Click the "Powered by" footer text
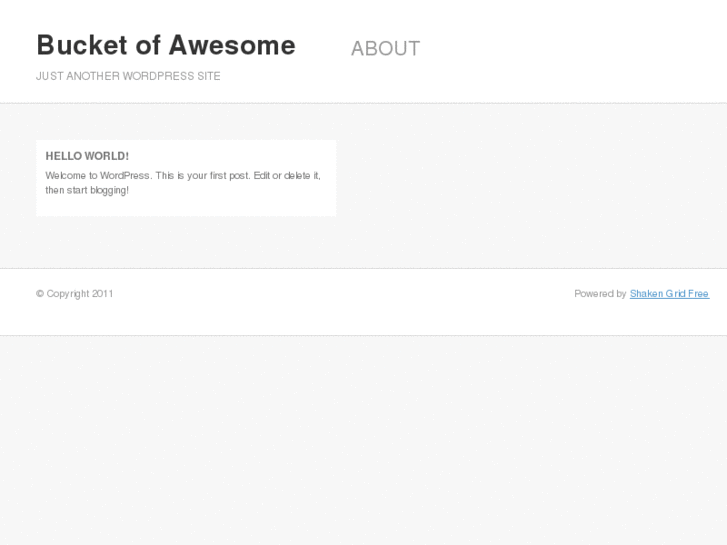The image size is (727, 545). click(600, 294)
